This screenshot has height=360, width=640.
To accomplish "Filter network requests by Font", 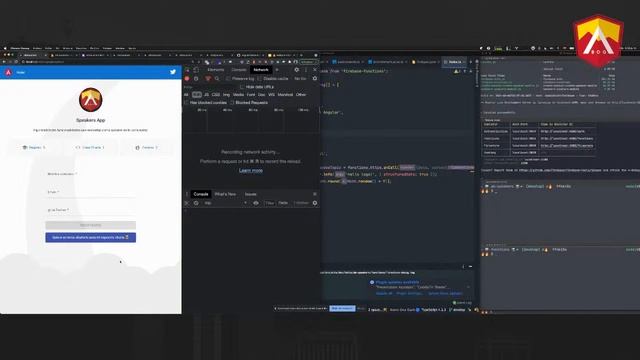I will pyautogui.click(x=251, y=95).
